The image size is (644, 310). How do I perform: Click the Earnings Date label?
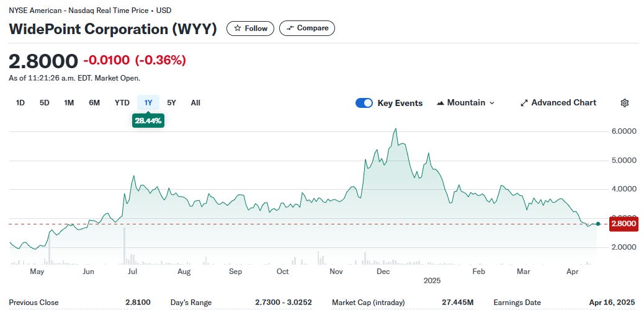pyautogui.click(x=517, y=303)
